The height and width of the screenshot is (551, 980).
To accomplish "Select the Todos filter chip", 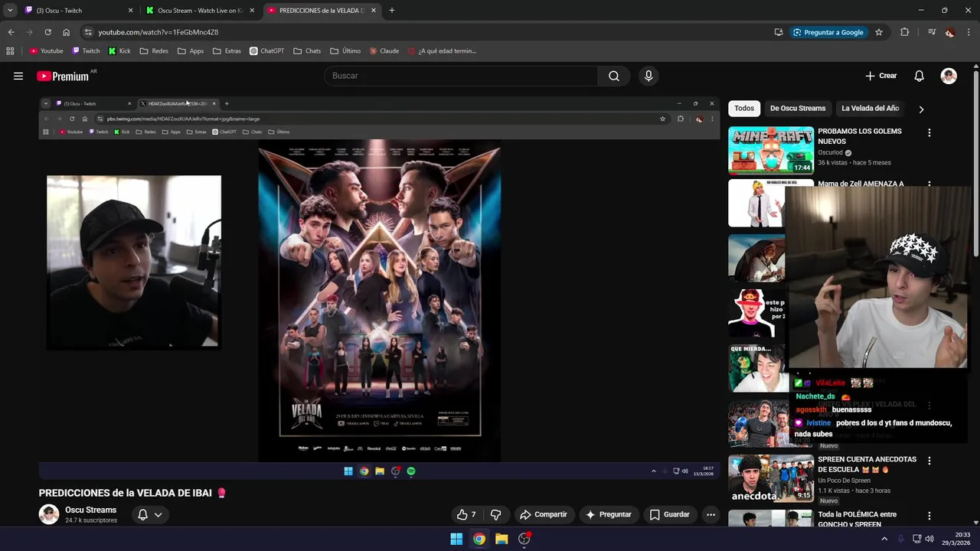I will pos(744,109).
